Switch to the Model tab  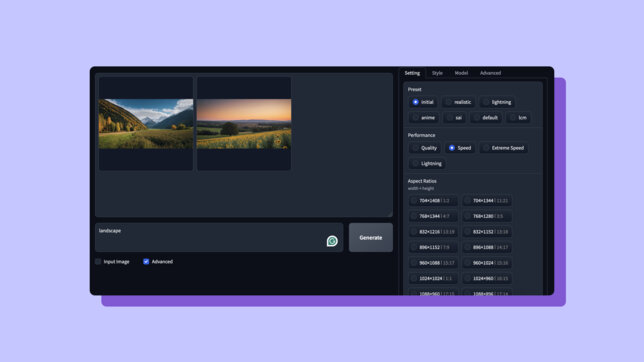[x=461, y=73]
